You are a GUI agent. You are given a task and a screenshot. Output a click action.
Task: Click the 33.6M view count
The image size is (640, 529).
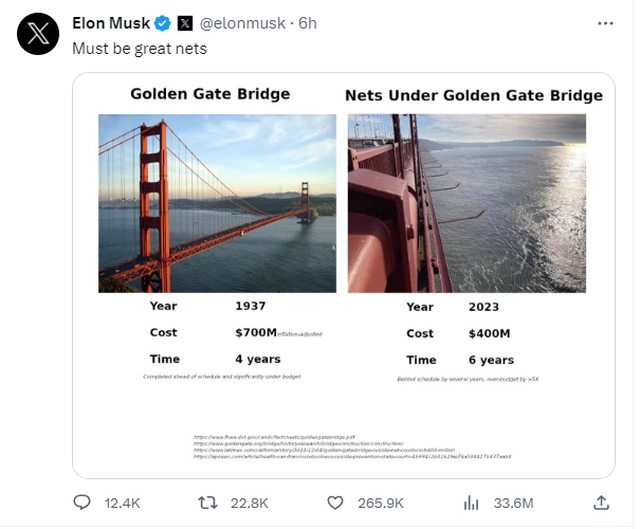[x=514, y=502]
